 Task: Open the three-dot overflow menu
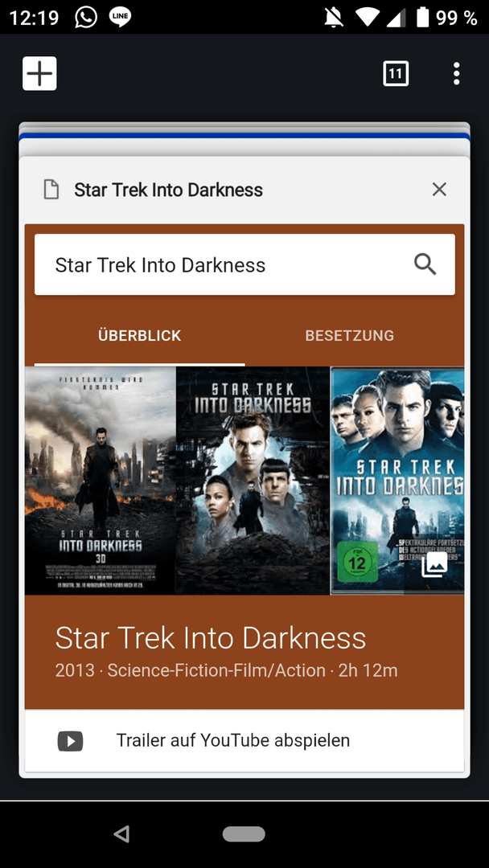point(456,73)
